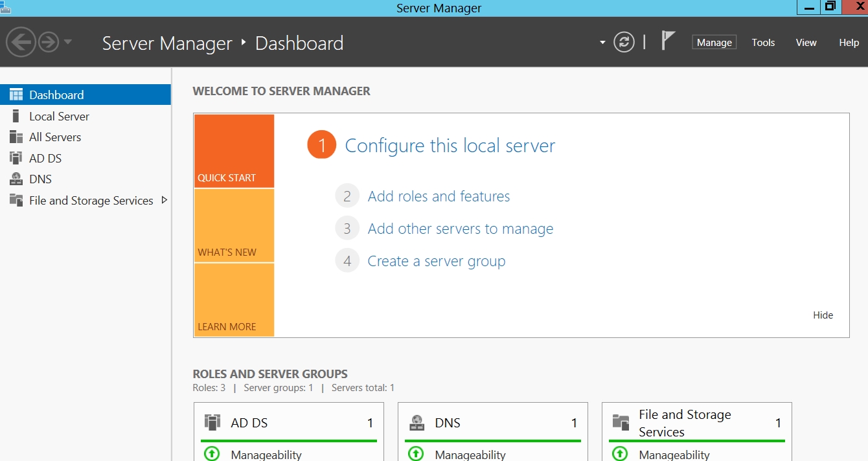Click the forward navigation arrow

(49, 43)
